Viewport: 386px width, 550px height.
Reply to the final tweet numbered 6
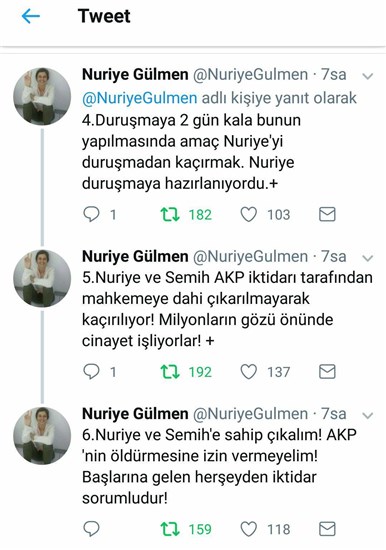pyautogui.click(x=91, y=529)
